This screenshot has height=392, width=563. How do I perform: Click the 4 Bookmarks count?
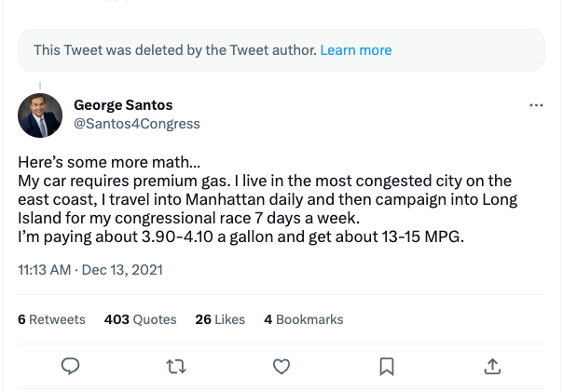tap(304, 319)
